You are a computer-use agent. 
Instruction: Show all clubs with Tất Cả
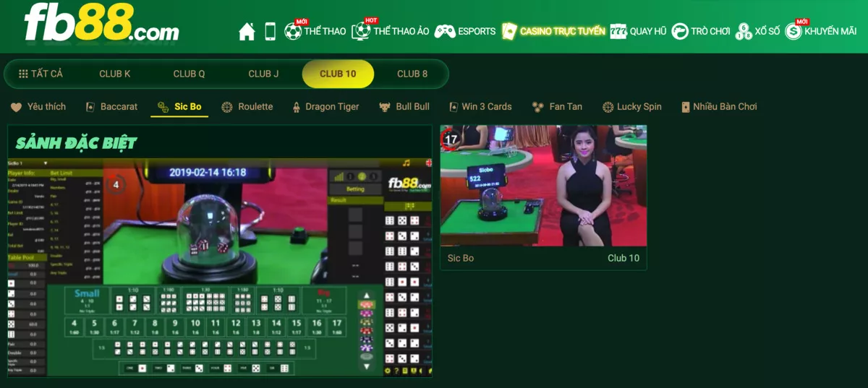[41, 74]
